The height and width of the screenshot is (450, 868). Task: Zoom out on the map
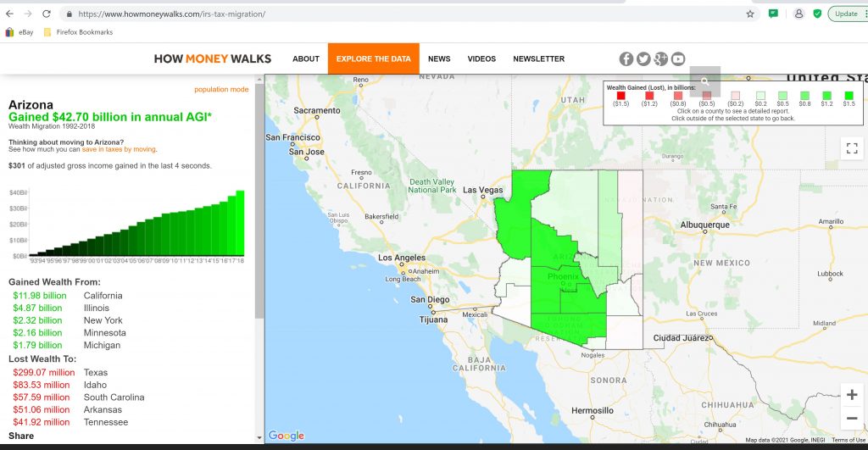[852, 419]
